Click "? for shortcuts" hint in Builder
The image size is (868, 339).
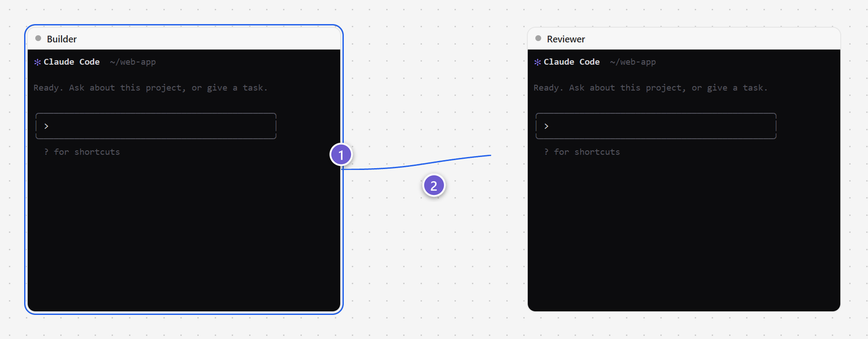click(x=82, y=152)
